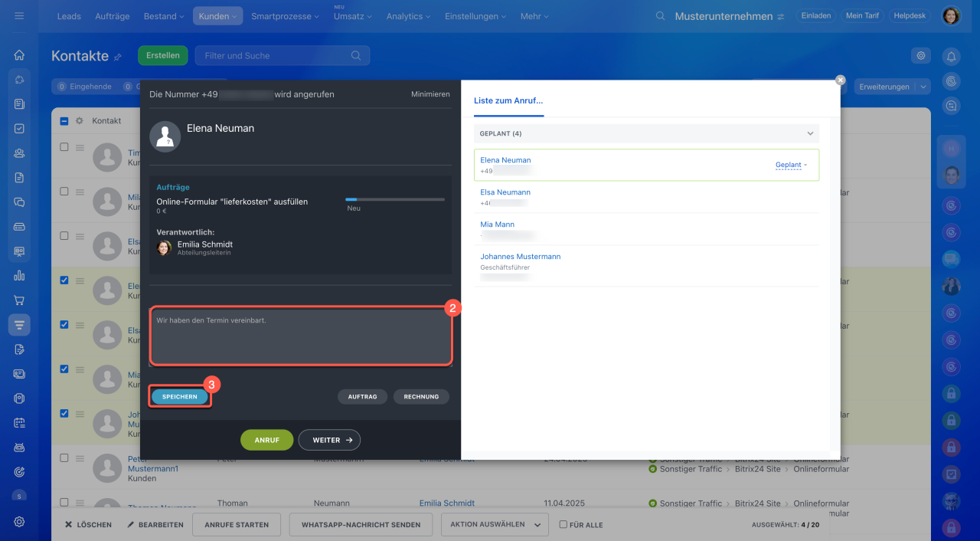The height and width of the screenshot is (541, 980).
Task: Open the chat bubbles icon in sidebar
Action: [19, 202]
